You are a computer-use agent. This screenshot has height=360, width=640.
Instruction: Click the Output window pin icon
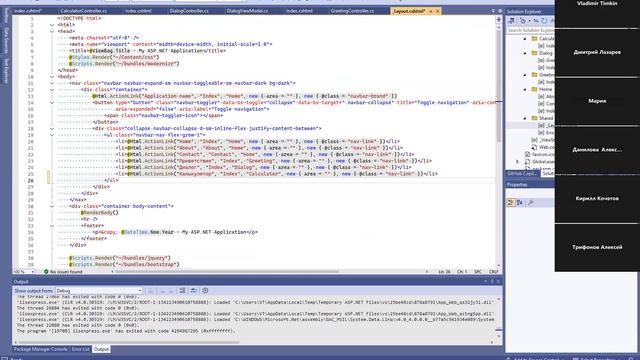tap(492, 282)
